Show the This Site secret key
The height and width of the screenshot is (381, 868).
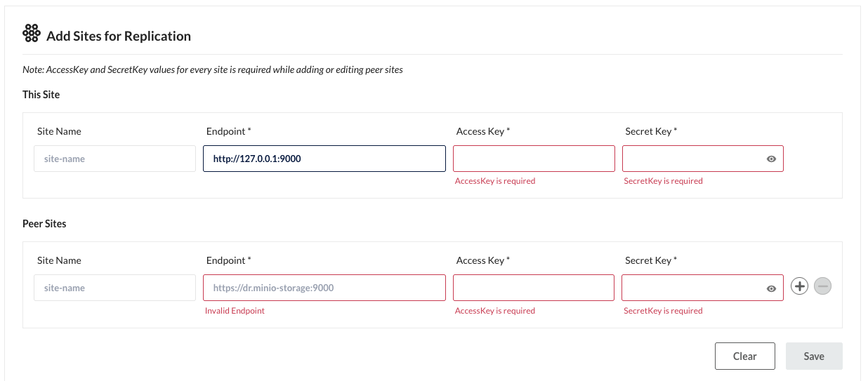coord(771,159)
